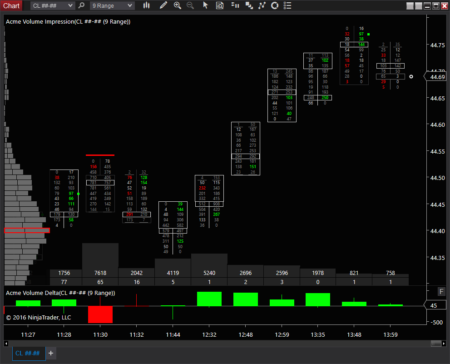
Task: Open the bar type chart style icon
Action: tap(146, 5)
